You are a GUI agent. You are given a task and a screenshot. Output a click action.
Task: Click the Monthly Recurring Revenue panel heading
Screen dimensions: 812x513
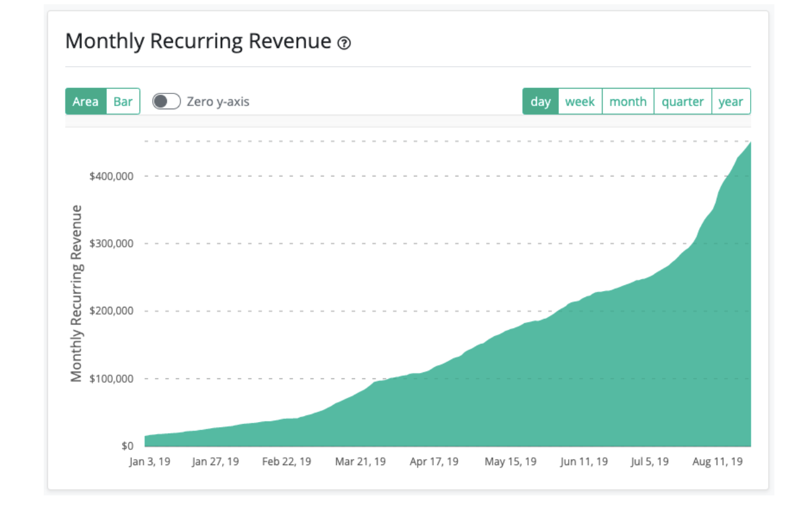[198, 41]
